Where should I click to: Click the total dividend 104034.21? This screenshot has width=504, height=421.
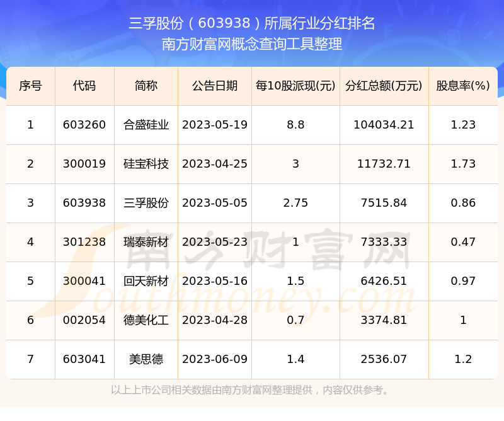pos(384,125)
